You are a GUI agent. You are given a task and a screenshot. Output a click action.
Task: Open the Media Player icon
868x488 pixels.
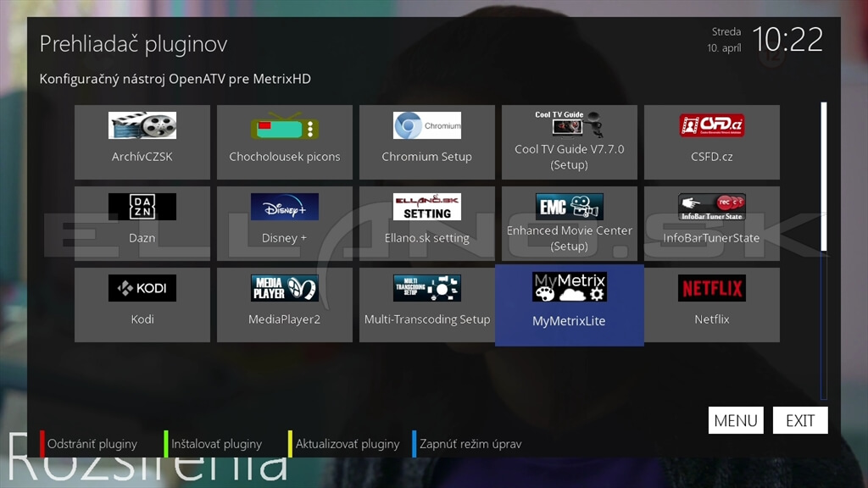285,288
